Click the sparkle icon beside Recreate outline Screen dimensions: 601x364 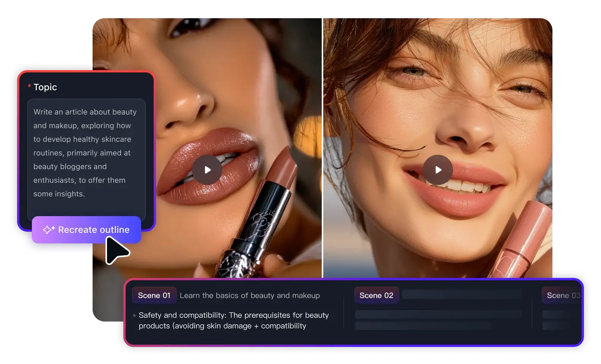[49, 230]
